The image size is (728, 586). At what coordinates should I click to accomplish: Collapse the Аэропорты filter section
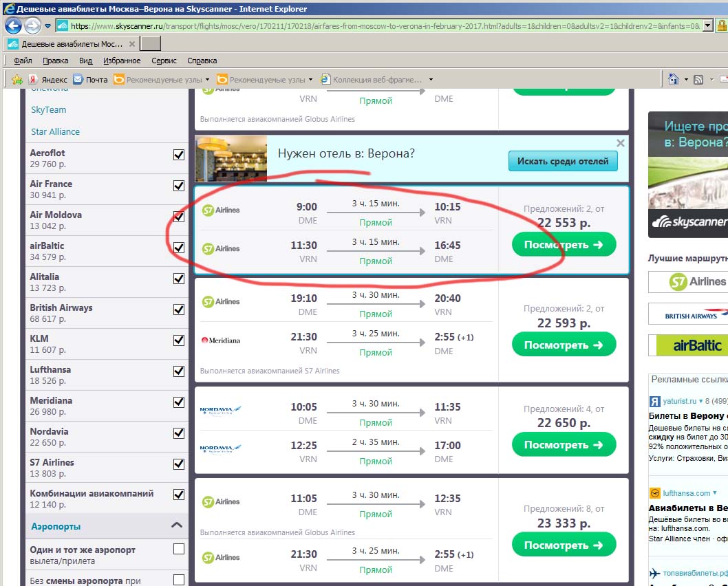click(x=176, y=525)
